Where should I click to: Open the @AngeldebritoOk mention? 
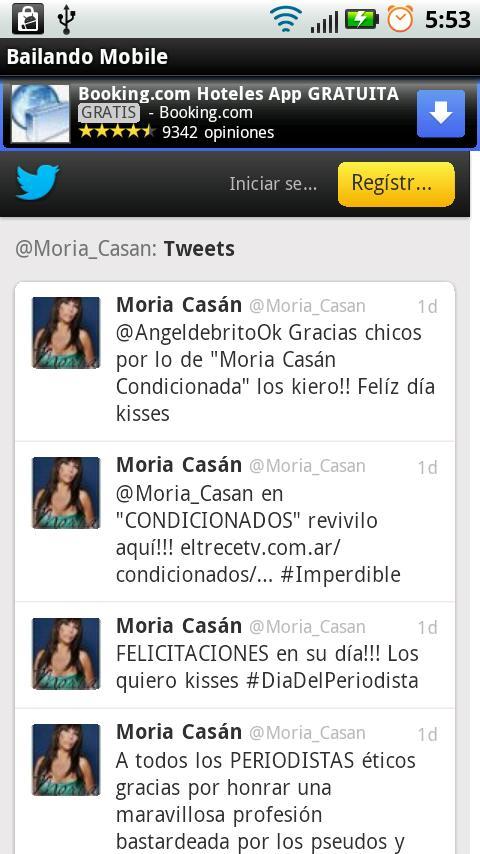(199, 333)
